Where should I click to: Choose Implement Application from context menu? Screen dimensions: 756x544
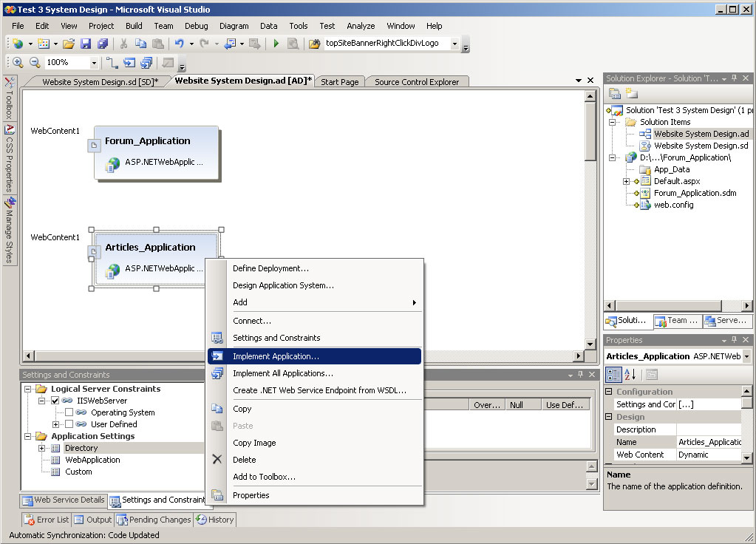[314, 356]
